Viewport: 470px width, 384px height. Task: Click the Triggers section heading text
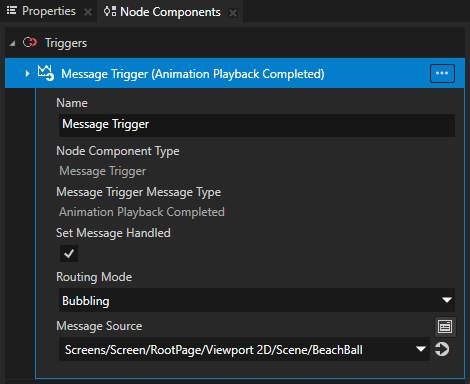[x=66, y=43]
